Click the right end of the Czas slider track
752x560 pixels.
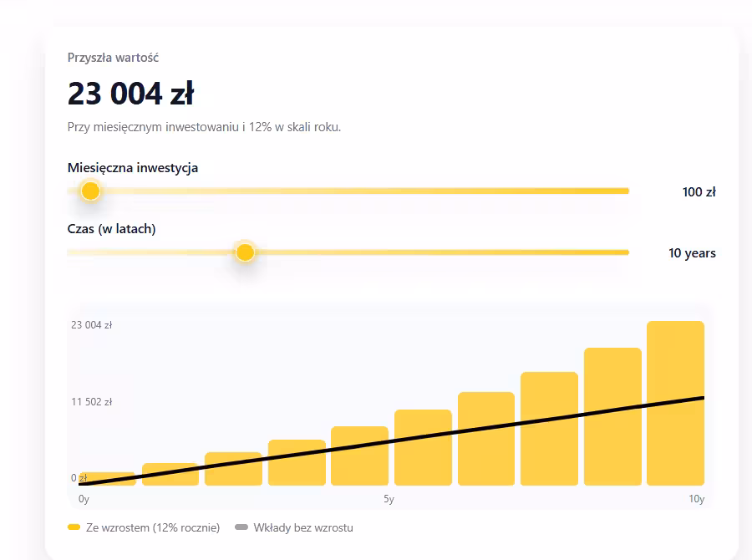click(x=625, y=252)
